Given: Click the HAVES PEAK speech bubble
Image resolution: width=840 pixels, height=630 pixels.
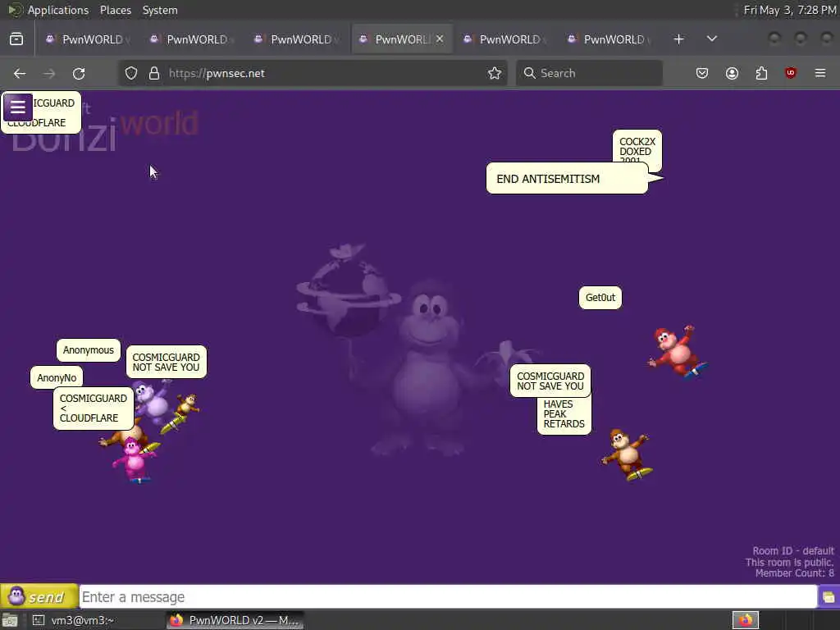Looking at the screenshot, I should 564,416.
